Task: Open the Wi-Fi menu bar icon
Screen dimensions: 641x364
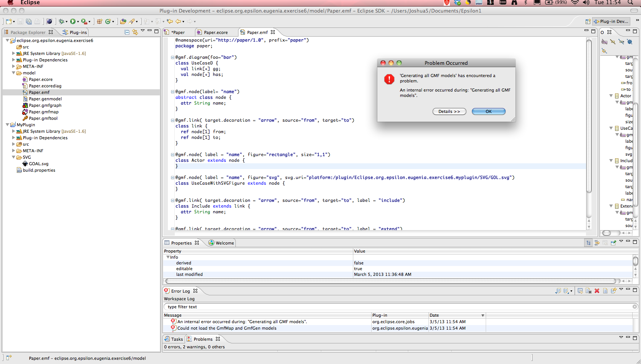Action: tap(575, 3)
